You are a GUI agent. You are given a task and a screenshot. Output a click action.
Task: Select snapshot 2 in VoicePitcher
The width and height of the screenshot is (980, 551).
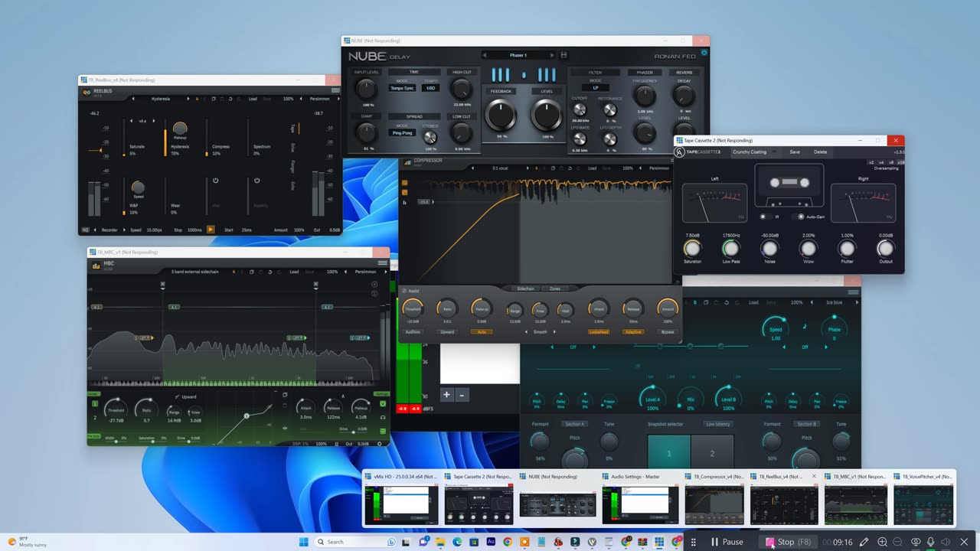[x=712, y=453]
